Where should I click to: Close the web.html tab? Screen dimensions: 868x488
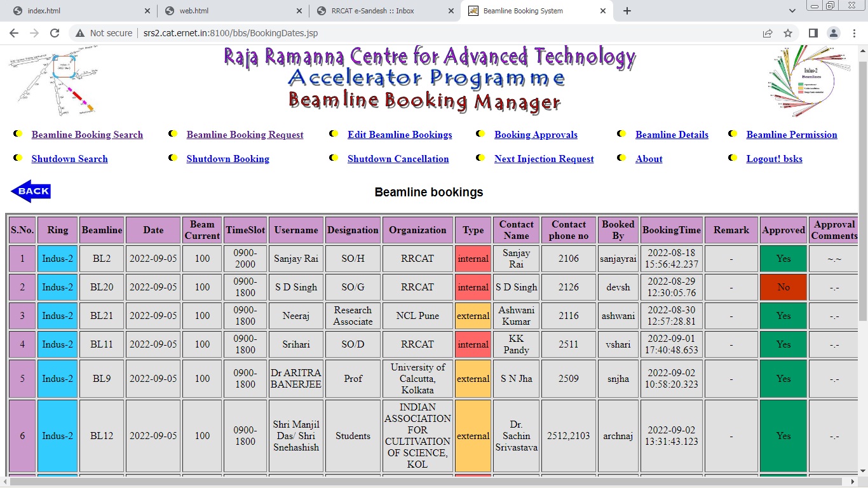(x=299, y=11)
